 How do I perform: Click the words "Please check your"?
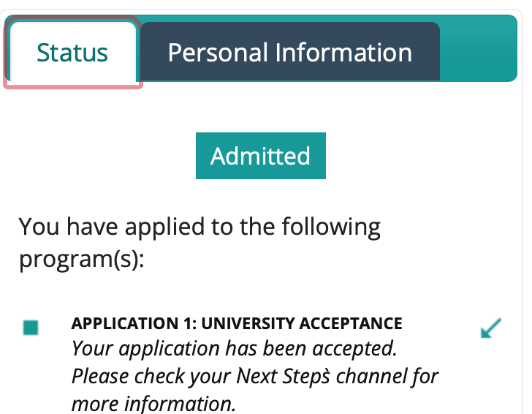pyautogui.click(x=151, y=377)
